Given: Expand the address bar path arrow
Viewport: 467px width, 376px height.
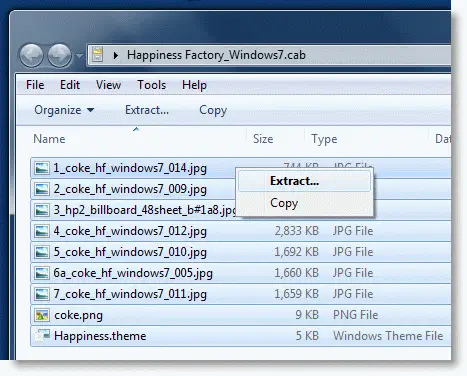Looking at the screenshot, I should tap(116, 55).
